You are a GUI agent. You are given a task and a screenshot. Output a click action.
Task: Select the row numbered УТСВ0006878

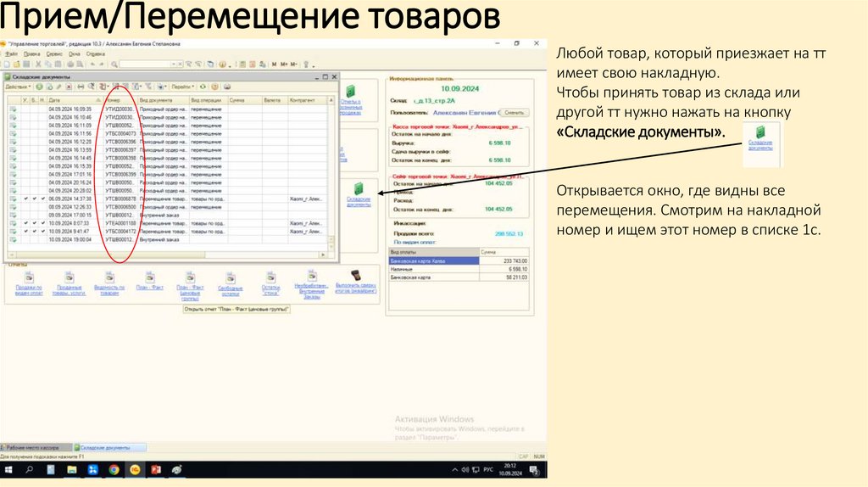point(167,199)
